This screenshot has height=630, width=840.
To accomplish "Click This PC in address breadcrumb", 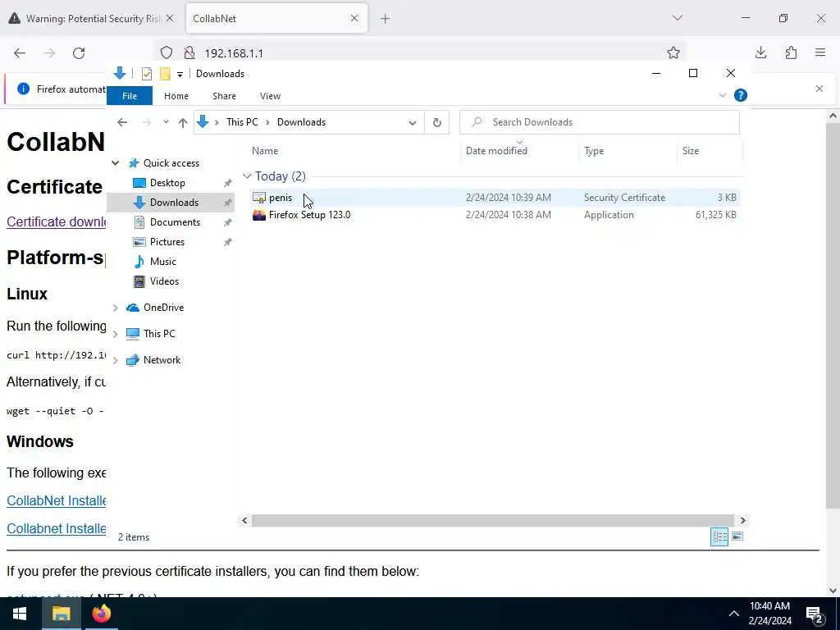I will [x=242, y=122].
